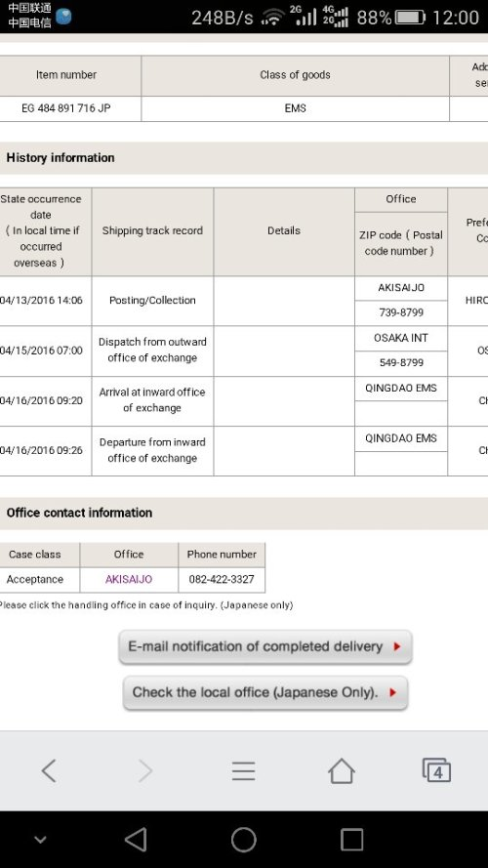Image resolution: width=488 pixels, height=868 pixels.
Task: Select the Posting/Collection track record cell
Action: pyautogui.click(x=152, y=301)
